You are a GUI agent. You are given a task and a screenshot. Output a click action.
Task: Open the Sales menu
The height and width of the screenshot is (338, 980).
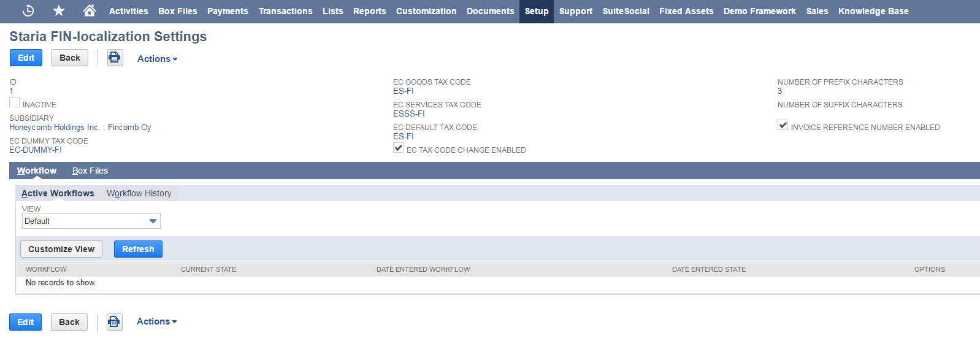click(x=817, y=11)
